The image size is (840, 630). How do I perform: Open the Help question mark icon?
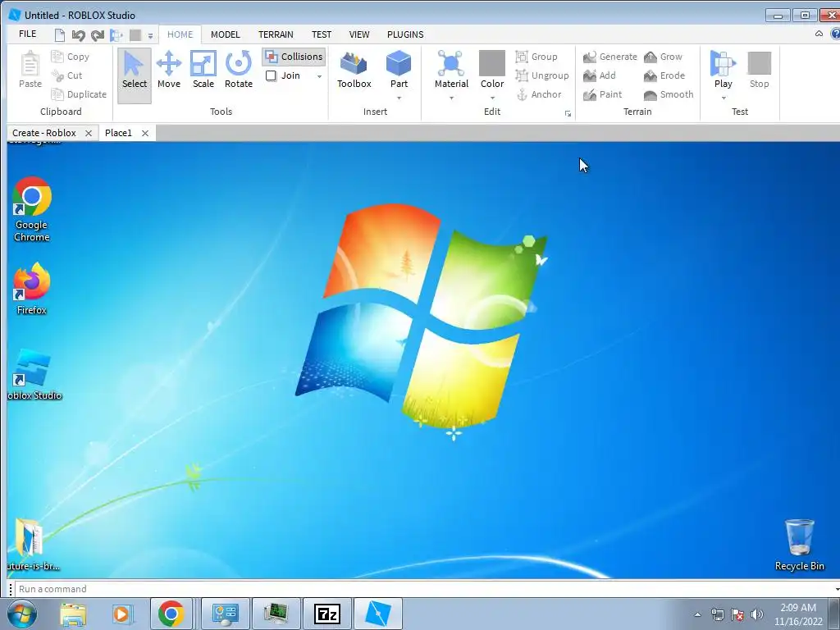[x=835, y=34]
